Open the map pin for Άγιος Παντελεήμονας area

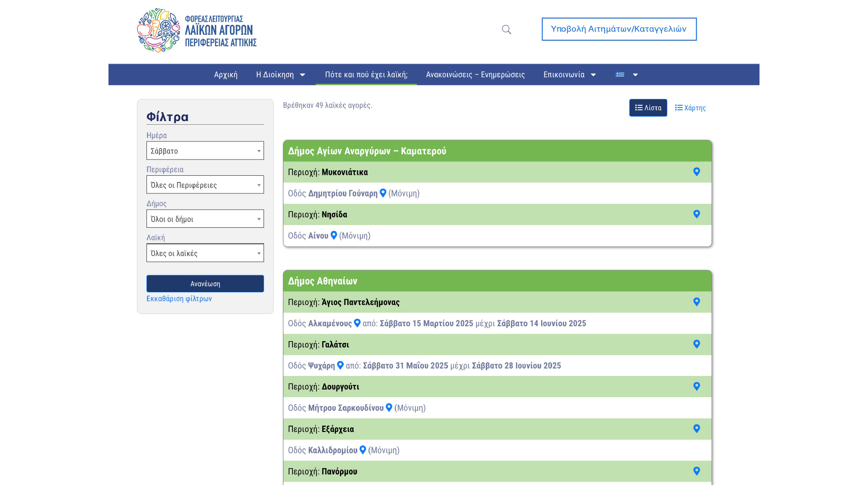coord(696,302)
